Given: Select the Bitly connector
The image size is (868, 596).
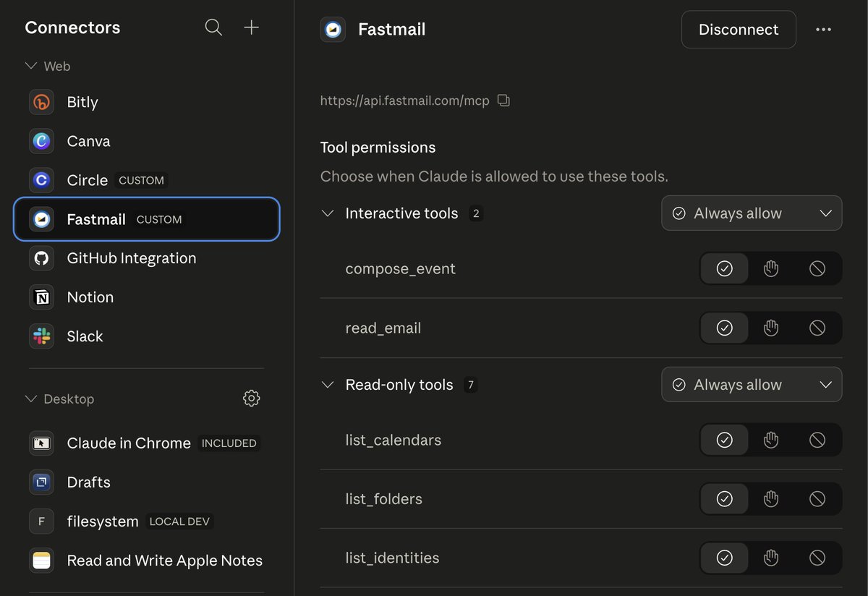Looking at the screenshot, I should pyautogui.click(x=147, y=102).
